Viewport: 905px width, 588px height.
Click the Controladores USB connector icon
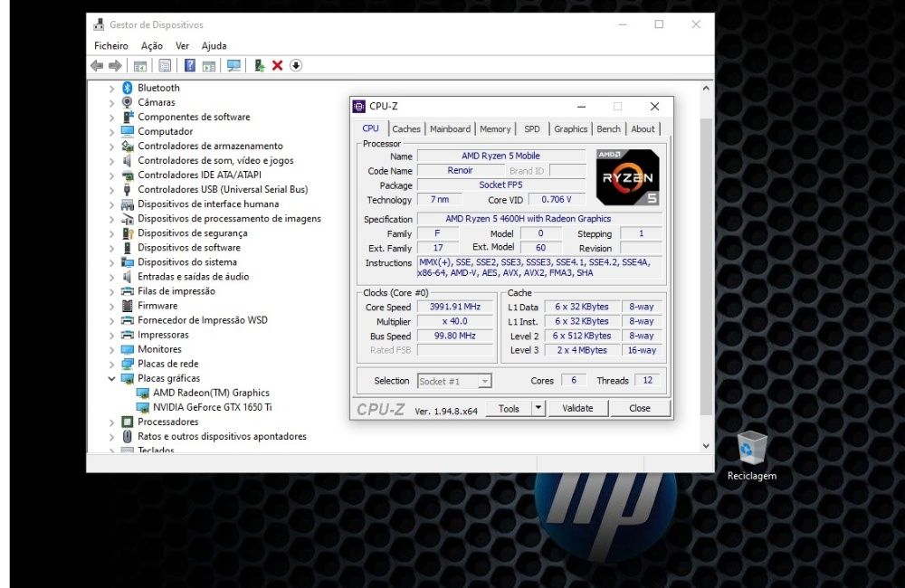click(128, 189)
